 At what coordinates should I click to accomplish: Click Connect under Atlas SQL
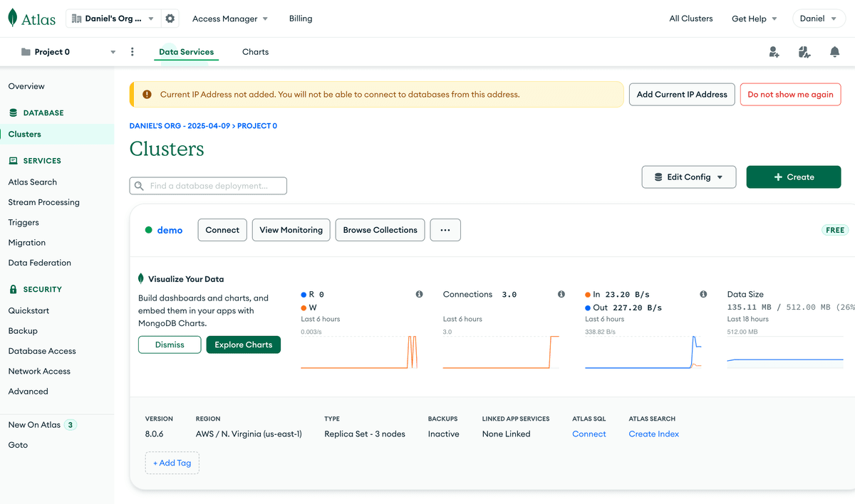[x=589, y=434]
